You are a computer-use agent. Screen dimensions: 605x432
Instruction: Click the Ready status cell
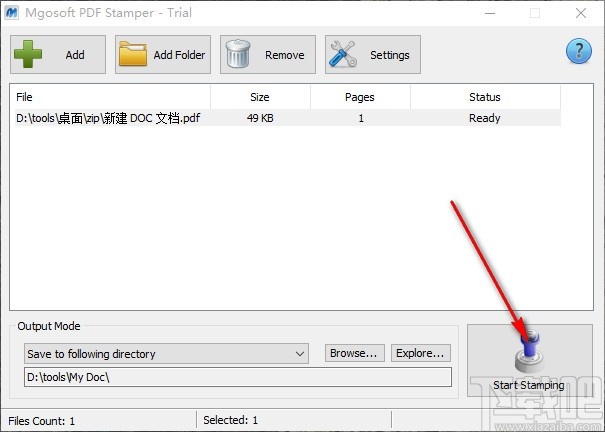pyautogui.click(x=485, y=118)
